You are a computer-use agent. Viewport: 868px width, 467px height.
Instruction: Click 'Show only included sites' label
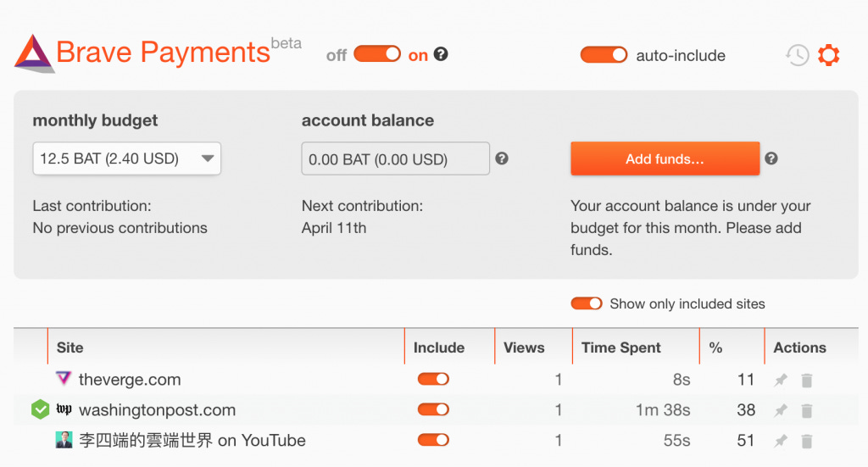[x=687, y=303]
